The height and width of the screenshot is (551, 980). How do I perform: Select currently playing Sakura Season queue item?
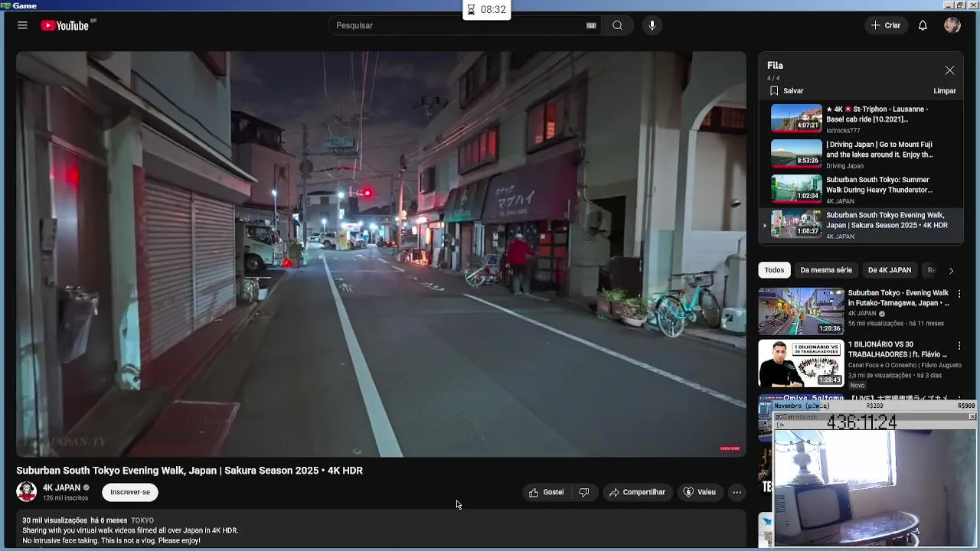pyautogui.click(x=861, y=225)
